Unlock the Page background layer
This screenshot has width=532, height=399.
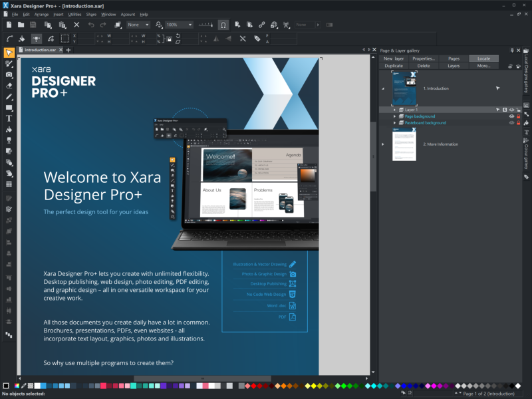pos(519,116)
